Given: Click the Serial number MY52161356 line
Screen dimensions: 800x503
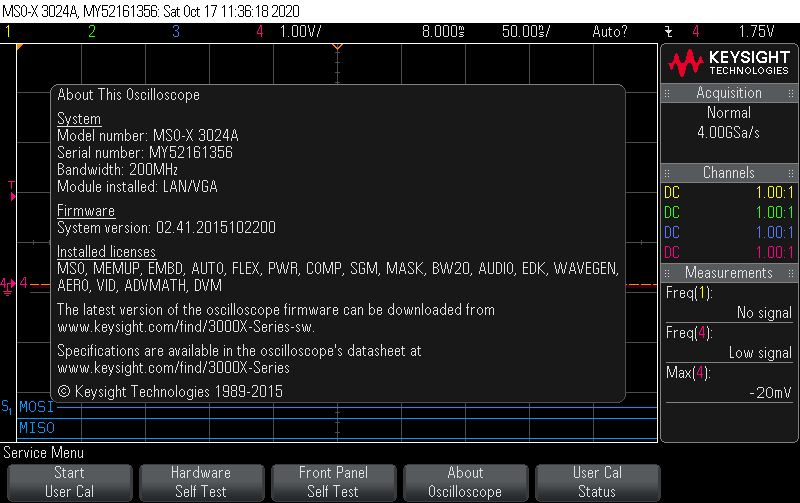Looking at the screenshot, I should pyautogui.click(x=145, y=153).
